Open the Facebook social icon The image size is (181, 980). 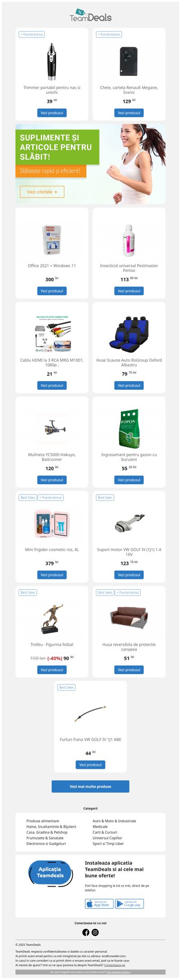pos(86,932)
